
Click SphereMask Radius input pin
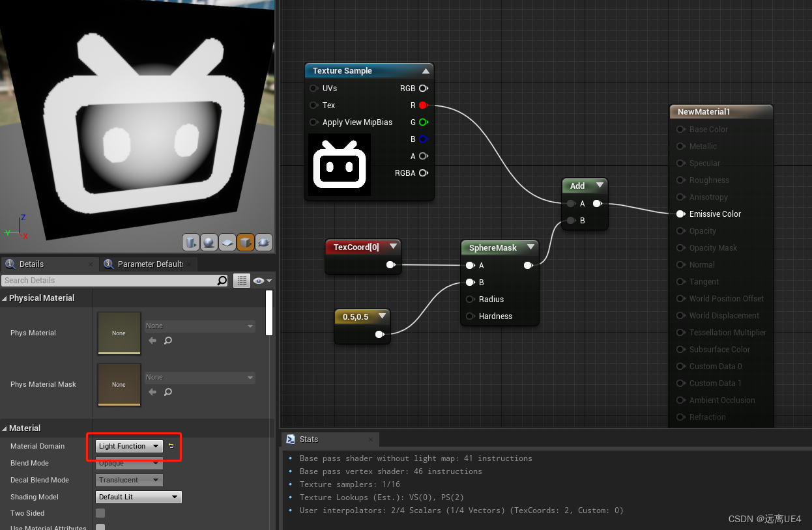click(x=470, y=299)
